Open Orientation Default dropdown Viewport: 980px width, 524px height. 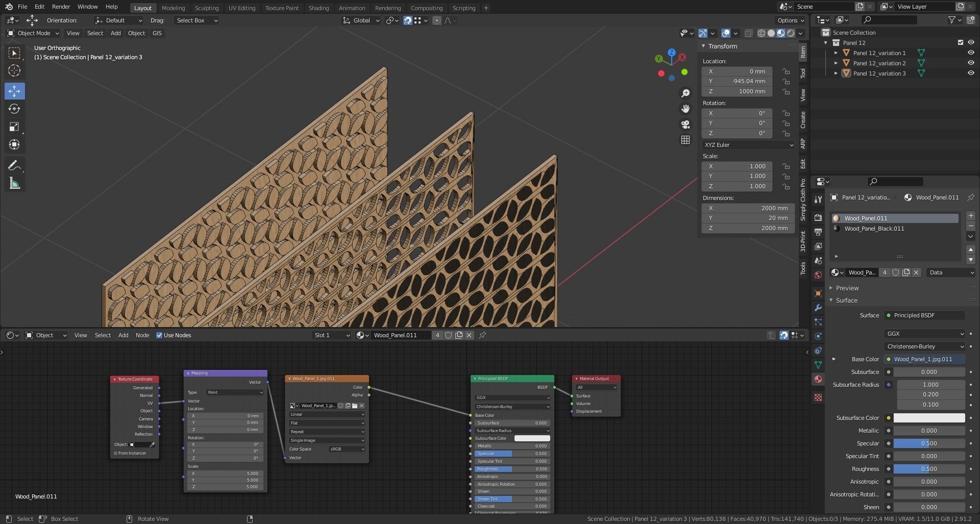(118, 20)
